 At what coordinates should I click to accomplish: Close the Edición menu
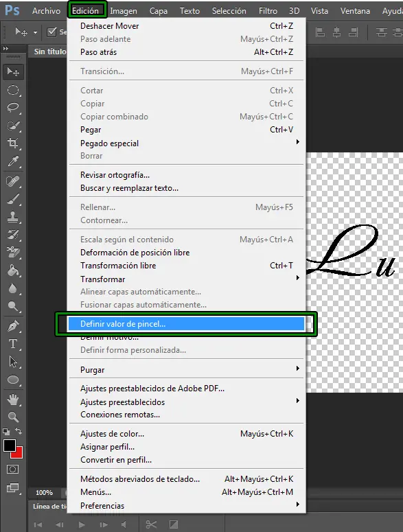click(x=86, y=11)
